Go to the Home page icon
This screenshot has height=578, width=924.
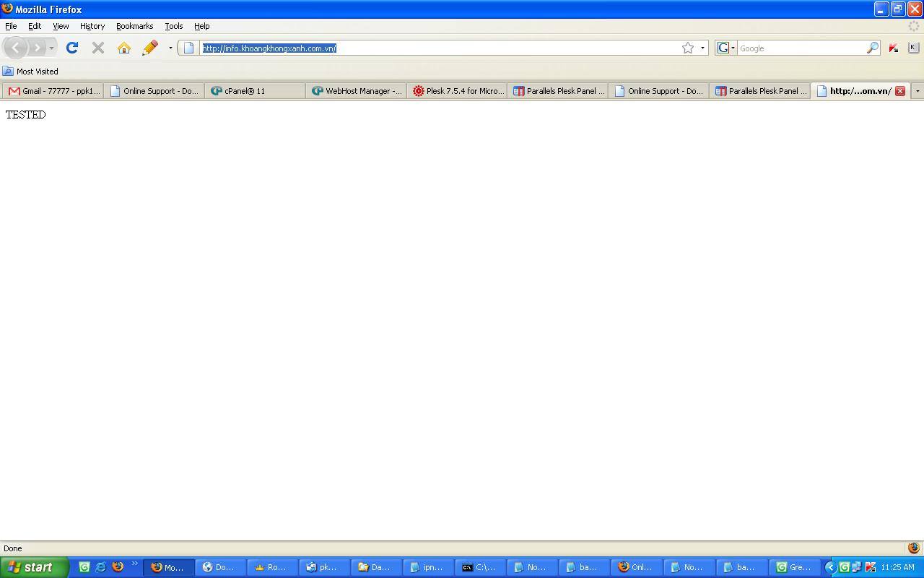point(124,48)
